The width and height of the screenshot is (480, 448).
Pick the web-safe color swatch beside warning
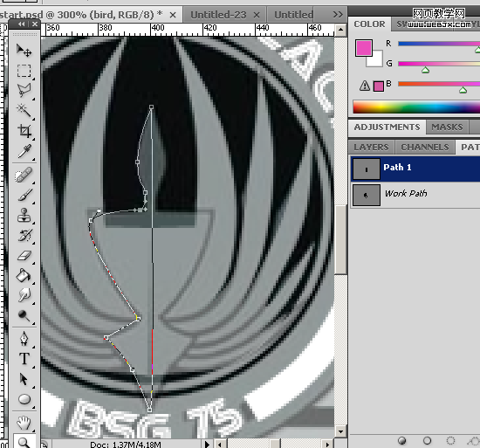(379, 86)
